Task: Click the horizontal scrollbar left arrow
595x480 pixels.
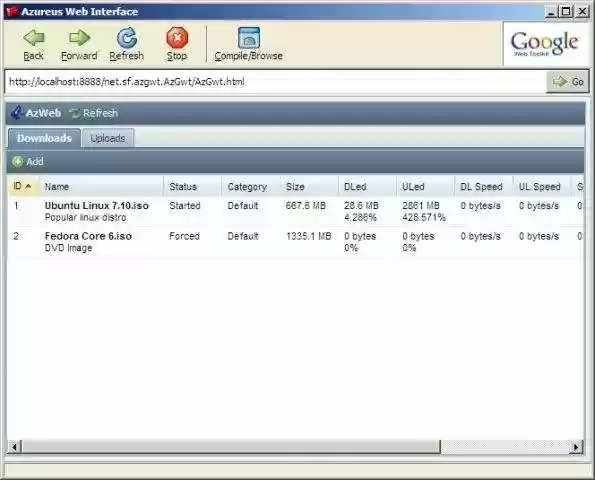Action: [x=14, y=447]
